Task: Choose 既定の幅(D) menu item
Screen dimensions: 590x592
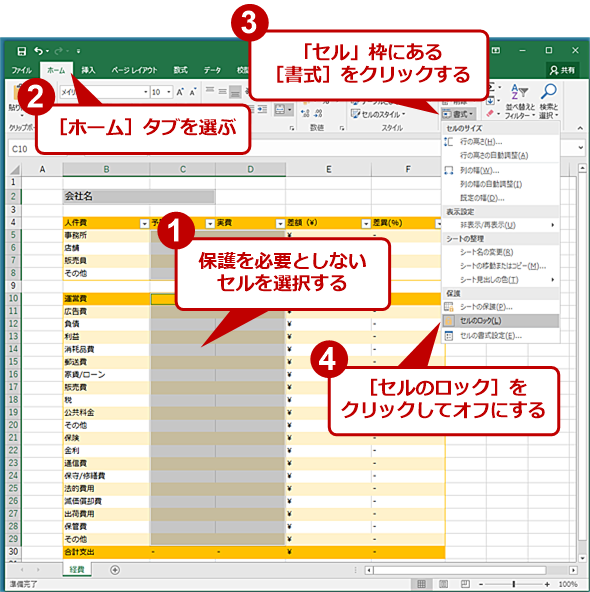Action: pyautogui.click(x=501, y=198)
